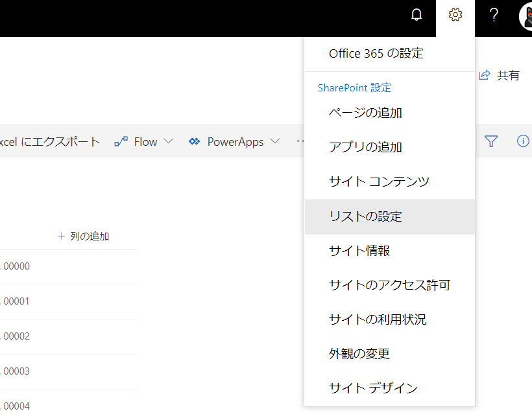The width and height of the screenshot is (532, 418).
Task: Open the Flow dropdown chevron
Action: click(x=167, y=141)
